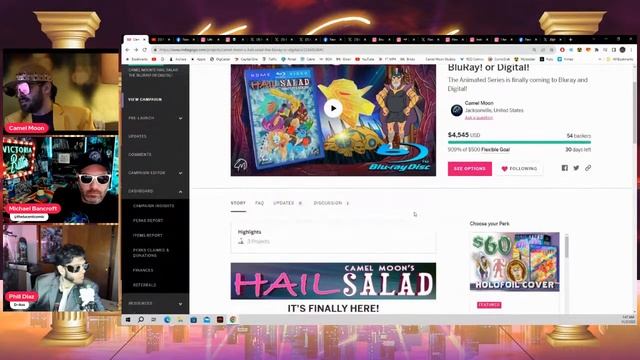
Task: Click the 54 backers text
Action: click(578, 136)
